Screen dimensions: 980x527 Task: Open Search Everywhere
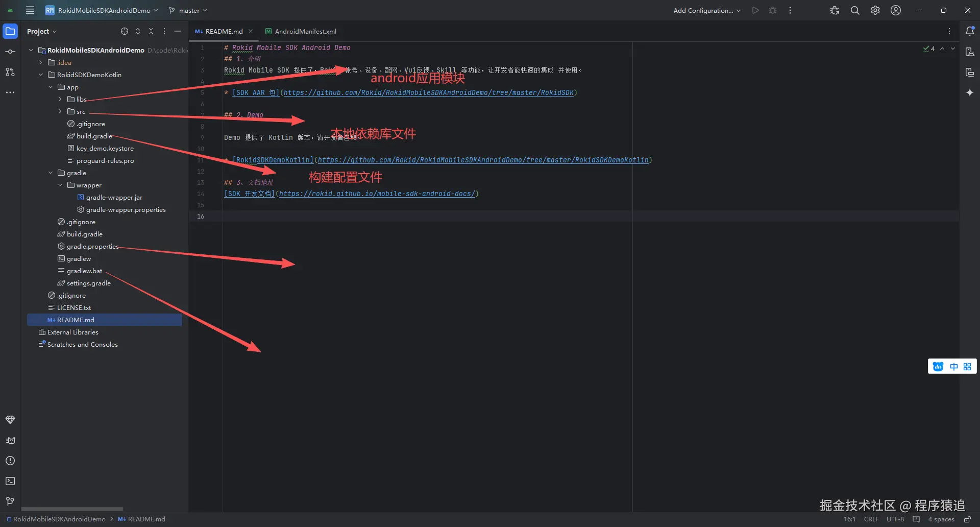pyautogui.click(x=855, y=10)
